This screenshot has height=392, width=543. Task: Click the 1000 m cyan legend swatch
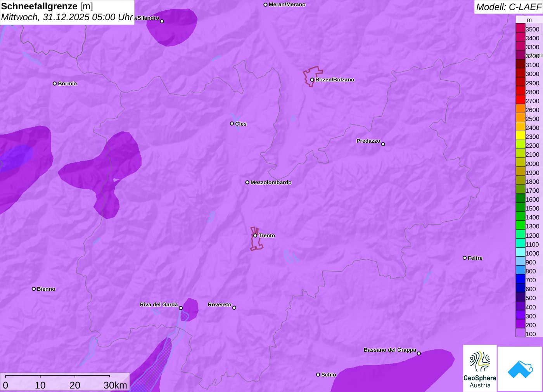click(521, 252)
